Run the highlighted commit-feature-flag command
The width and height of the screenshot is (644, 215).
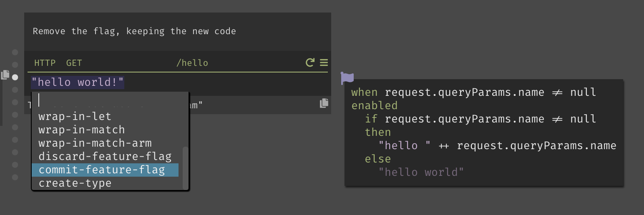(105, 170)
